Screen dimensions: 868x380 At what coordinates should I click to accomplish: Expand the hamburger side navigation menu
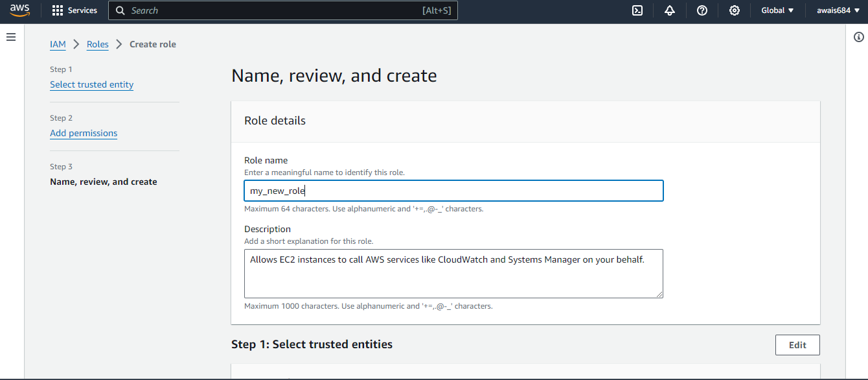click(11, 38)
